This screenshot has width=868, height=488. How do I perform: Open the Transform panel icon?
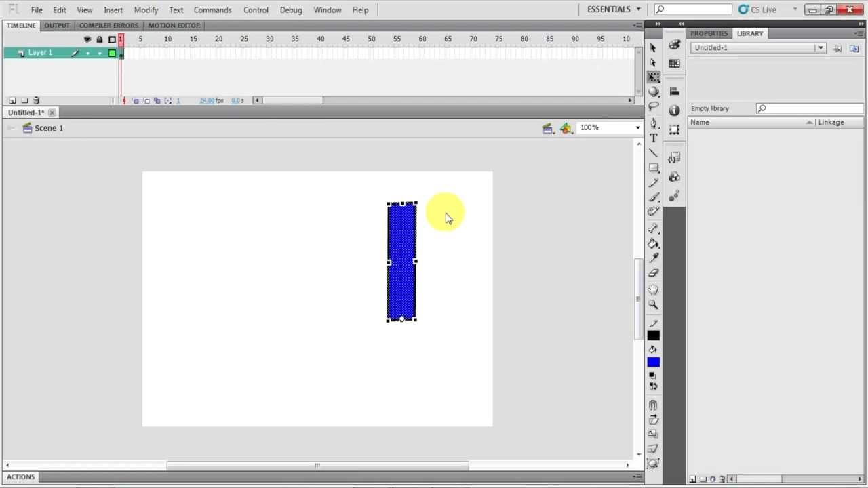tap(674, 129)
